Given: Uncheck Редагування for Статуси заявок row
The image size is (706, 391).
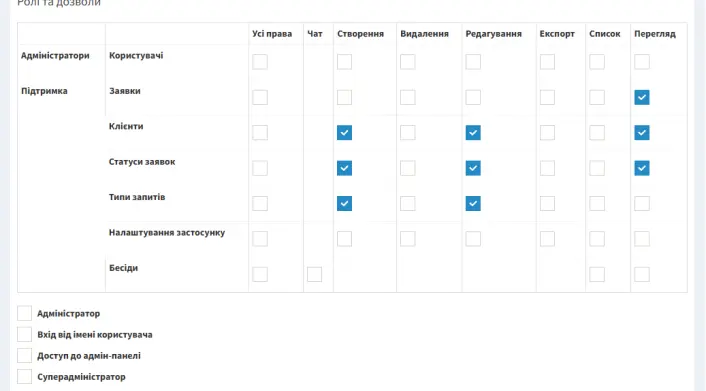Looking at the screenshot, I should coord(473,168).
